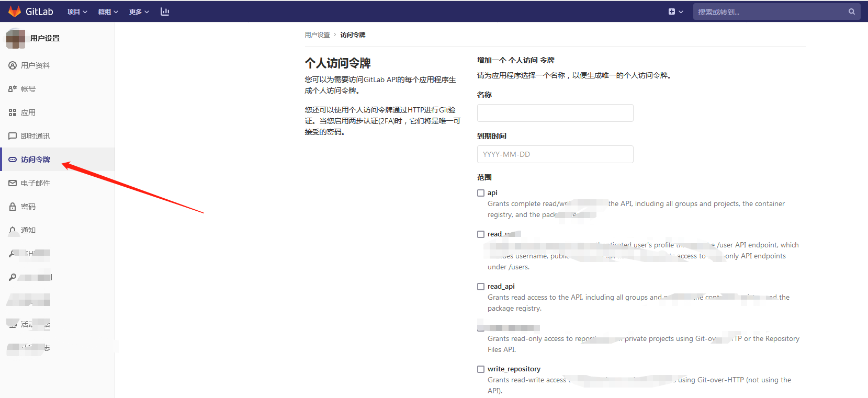Click the 到期时间 YYYY-MM-DD date field

tap(555, 154)
